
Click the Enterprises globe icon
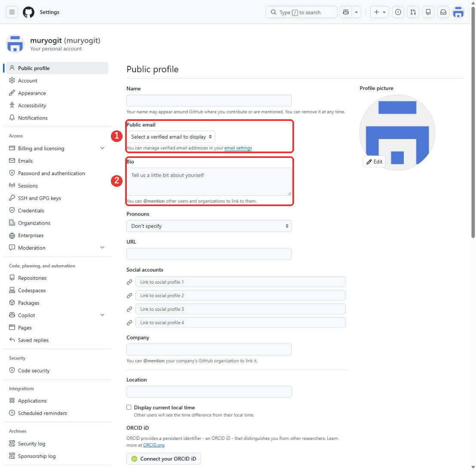click(12, 235)
